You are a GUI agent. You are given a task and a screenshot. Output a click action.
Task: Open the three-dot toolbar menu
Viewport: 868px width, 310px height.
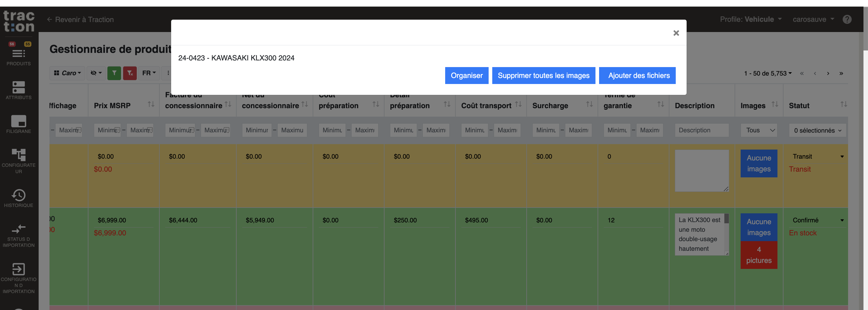coord(168,73)
